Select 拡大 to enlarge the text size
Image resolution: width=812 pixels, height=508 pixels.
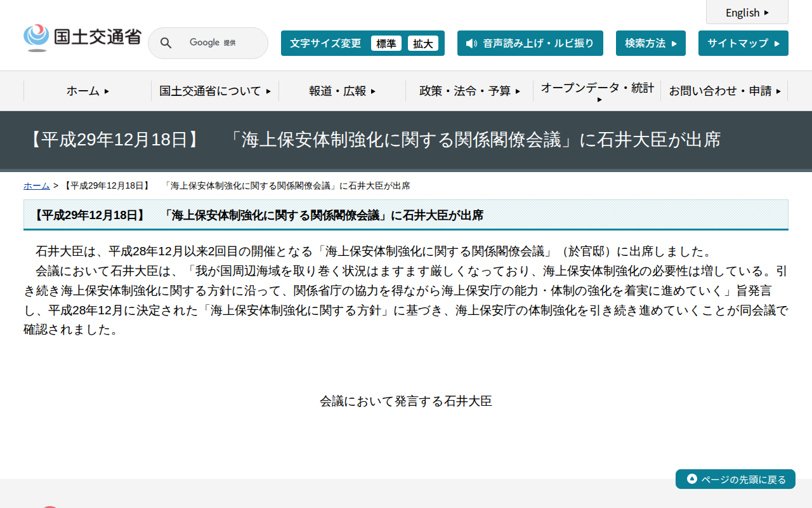pyautogui.click(x=423, y=43)
